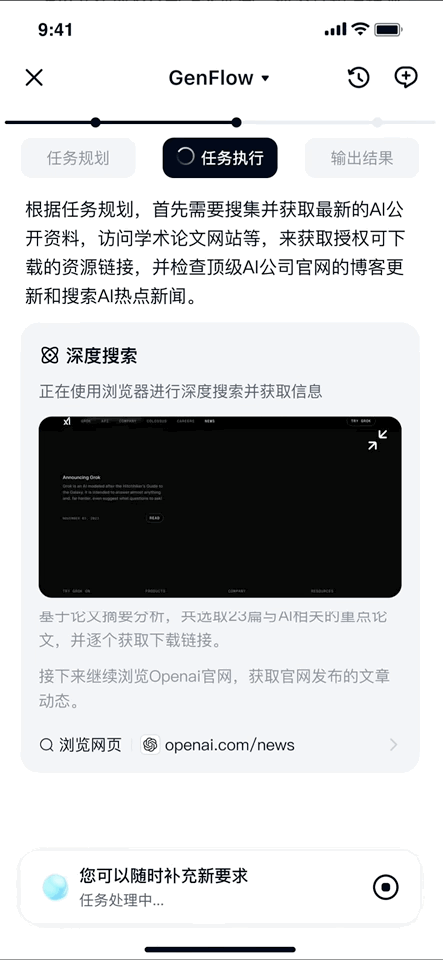
Task: Tap the battery indicator in status bar
Action: 388,29
